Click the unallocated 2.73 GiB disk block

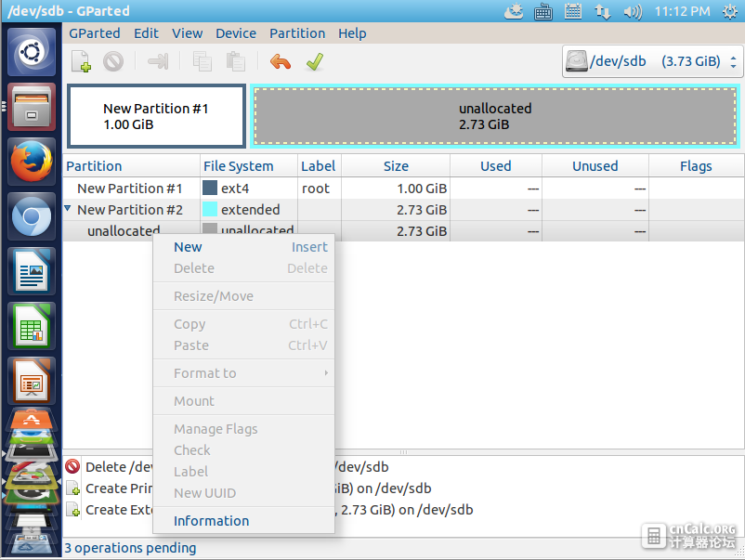pos(495,116)
